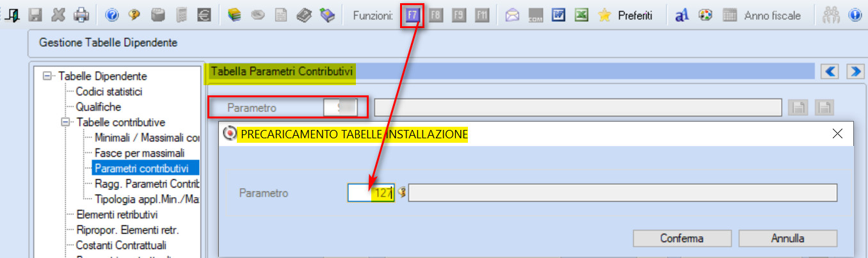Select Tipologia appl.Min./Ma tree item
Viewport: 868px width, 258px height.
point(147,199)
